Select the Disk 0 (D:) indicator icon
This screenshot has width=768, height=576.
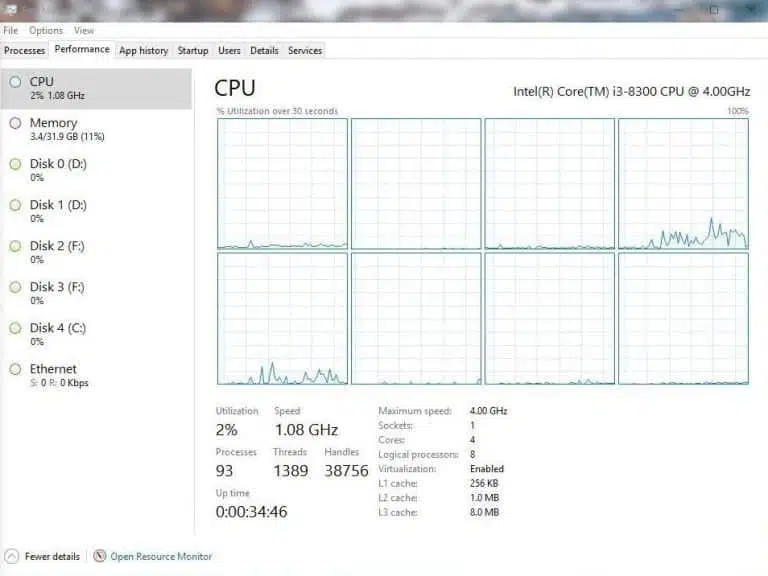[16, 164]
